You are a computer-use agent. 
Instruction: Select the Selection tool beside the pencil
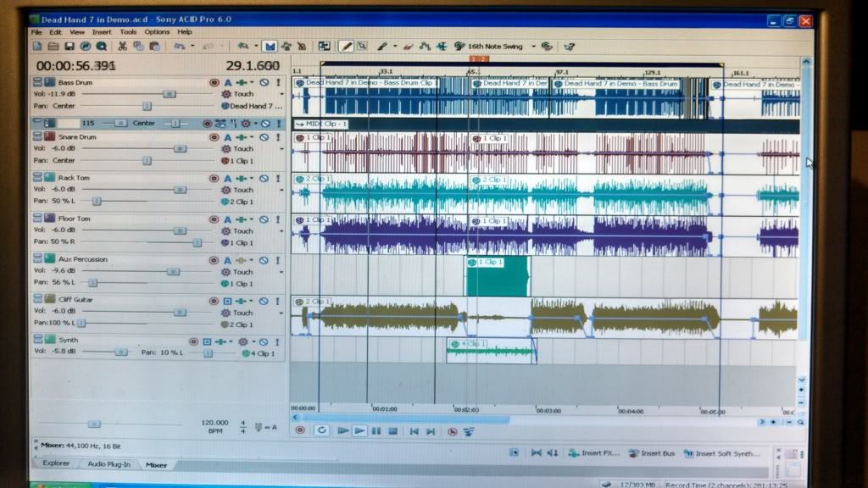coord(362,47)
